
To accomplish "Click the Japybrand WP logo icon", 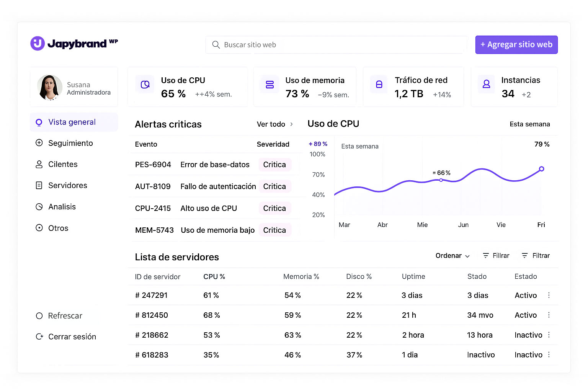I will [x=38, y=43].
